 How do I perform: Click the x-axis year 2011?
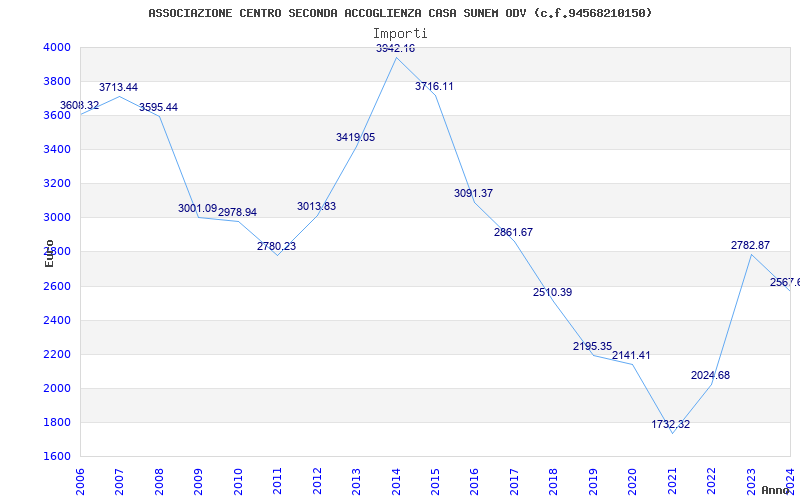point(277,482)
